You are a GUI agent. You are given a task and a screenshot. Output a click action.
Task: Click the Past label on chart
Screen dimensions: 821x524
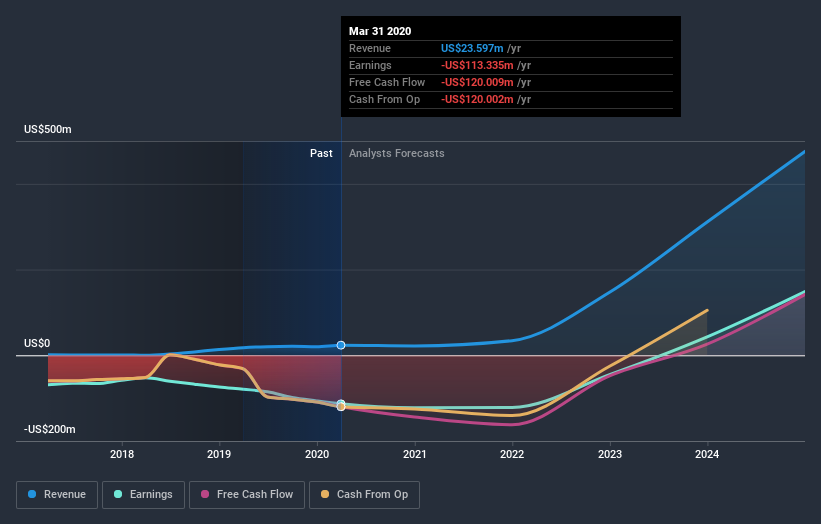pyautogui.click(x=321, y=153)
